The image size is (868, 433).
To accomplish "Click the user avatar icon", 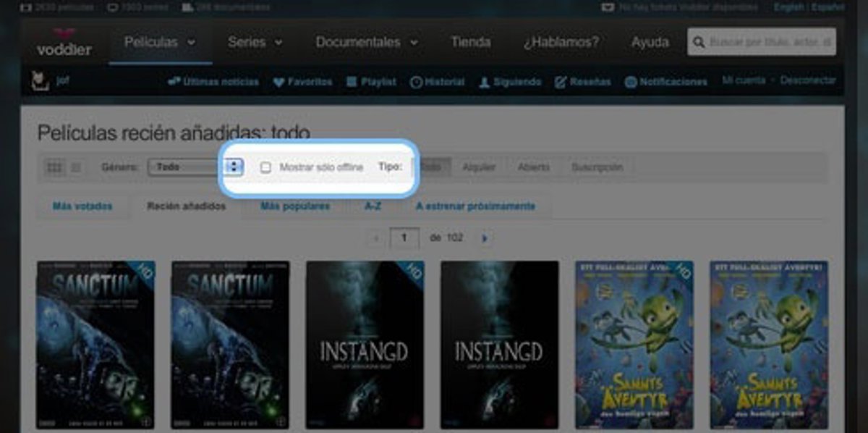I will click(x=40, y=80).
